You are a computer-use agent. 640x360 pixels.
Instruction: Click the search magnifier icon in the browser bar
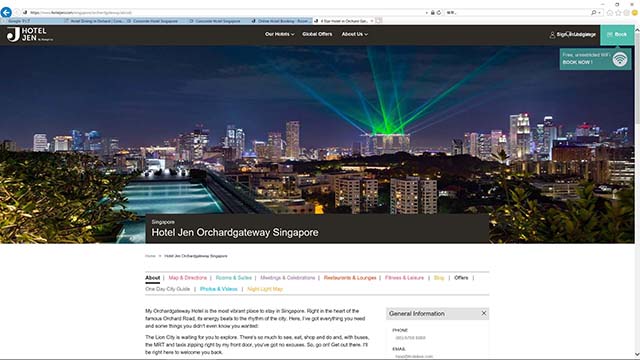point(593,13)
